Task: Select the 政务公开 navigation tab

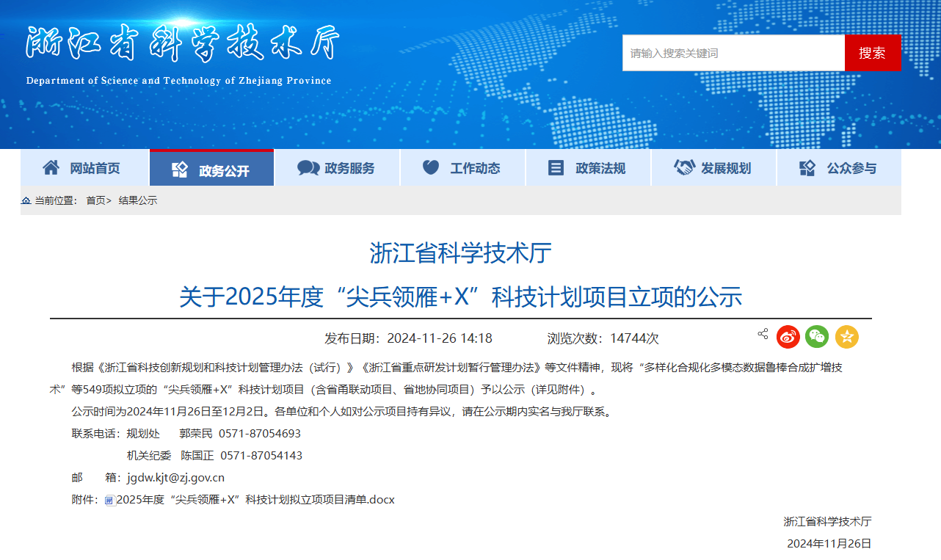Action: 211,168
